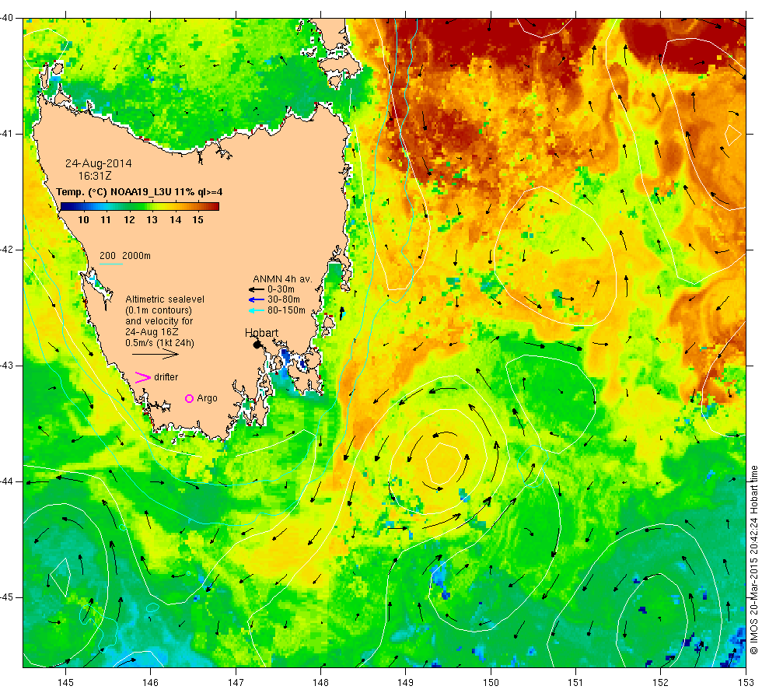Click the longitude '153' axis label
The width and height of the screenshot is (762, 700).
click(x=746, y=683)
